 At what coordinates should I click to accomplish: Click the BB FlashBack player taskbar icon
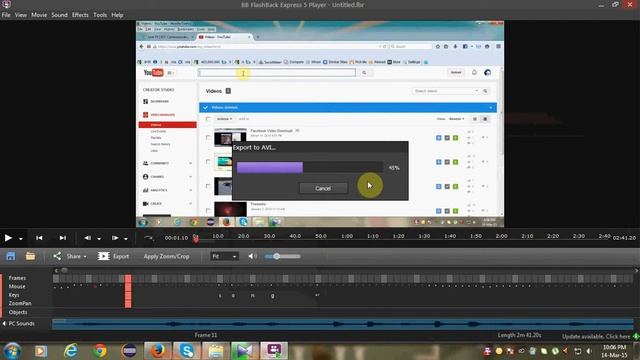point(274,351)
